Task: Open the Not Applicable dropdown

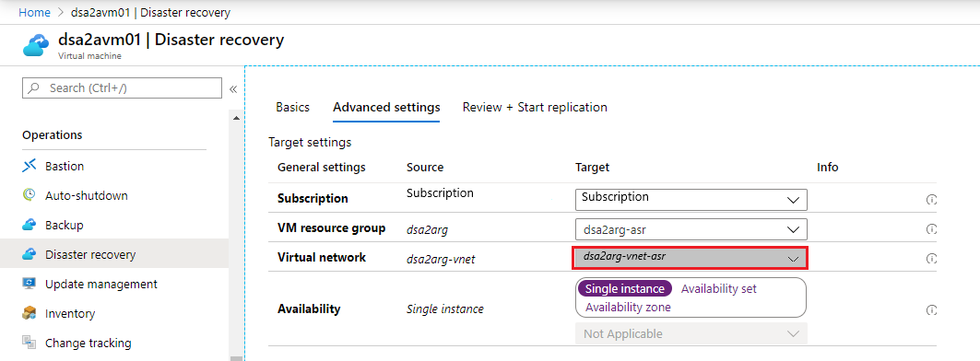Action: pyautogui.click(x=691, y=333)
